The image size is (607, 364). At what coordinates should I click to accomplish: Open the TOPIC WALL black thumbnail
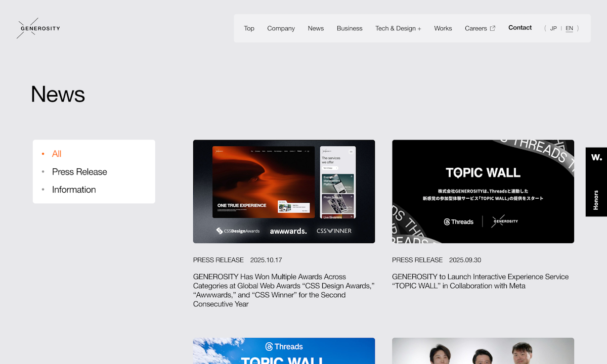pos(483,192)
